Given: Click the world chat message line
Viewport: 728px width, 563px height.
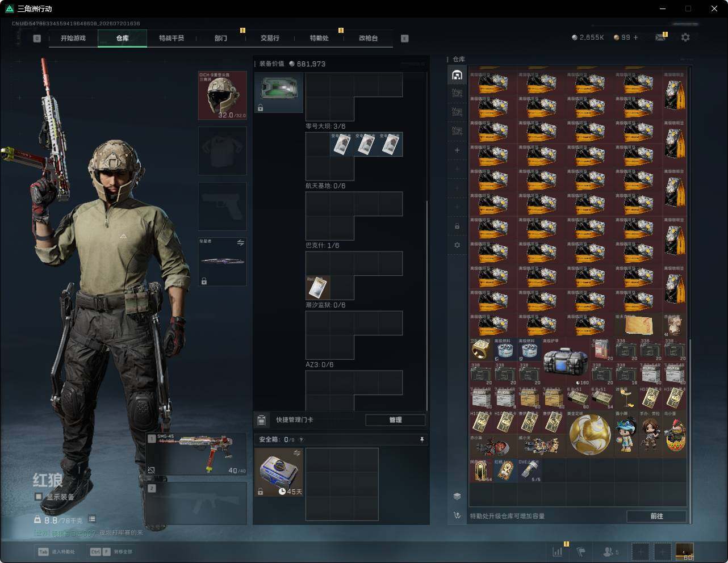Looking at the screenshot, I should click(x=88, y=533).
